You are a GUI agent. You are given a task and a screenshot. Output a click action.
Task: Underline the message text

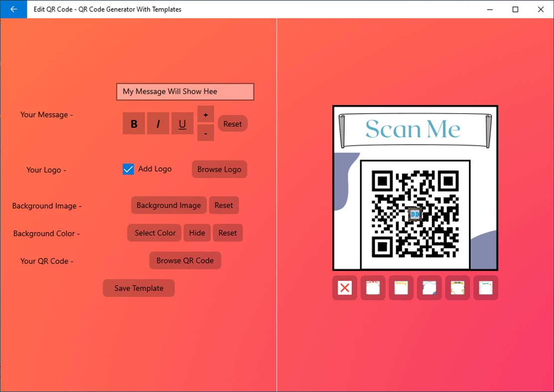pyautogui.click(x=182, y=124)
